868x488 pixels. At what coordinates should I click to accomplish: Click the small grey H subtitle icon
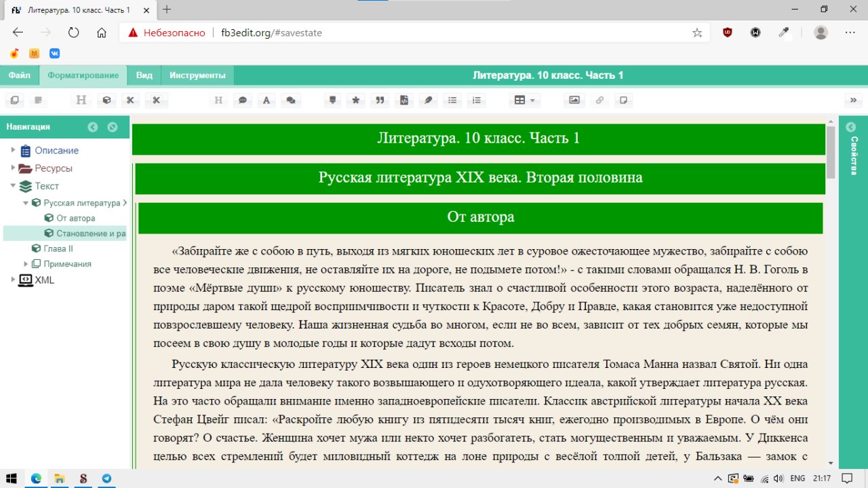(218, 100)
